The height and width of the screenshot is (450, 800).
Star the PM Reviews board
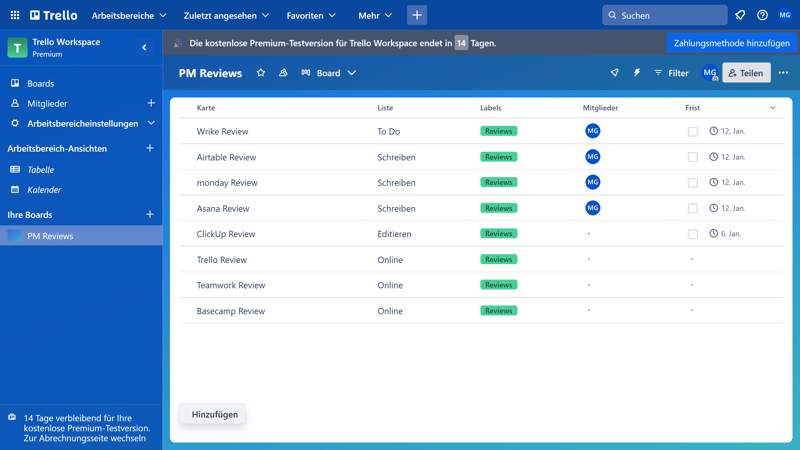click(261, 73)
